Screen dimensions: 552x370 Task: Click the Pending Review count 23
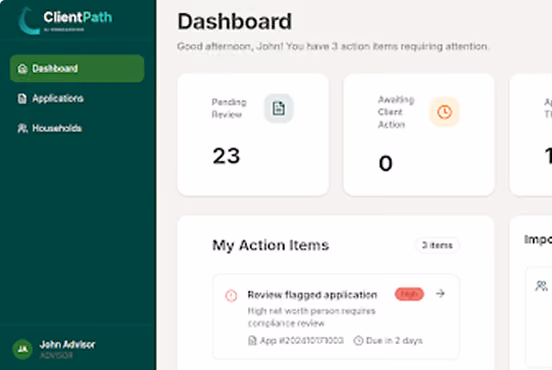226,156
